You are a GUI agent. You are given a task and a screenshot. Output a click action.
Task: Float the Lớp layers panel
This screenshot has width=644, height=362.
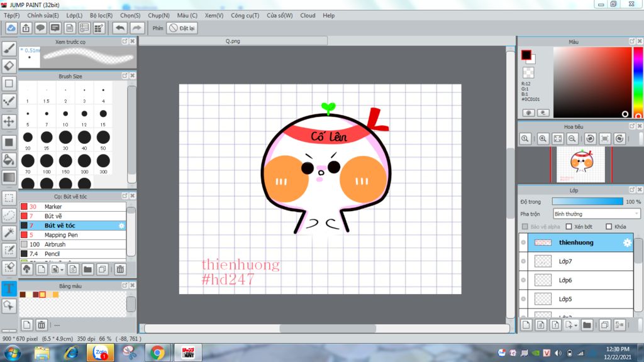632,190
